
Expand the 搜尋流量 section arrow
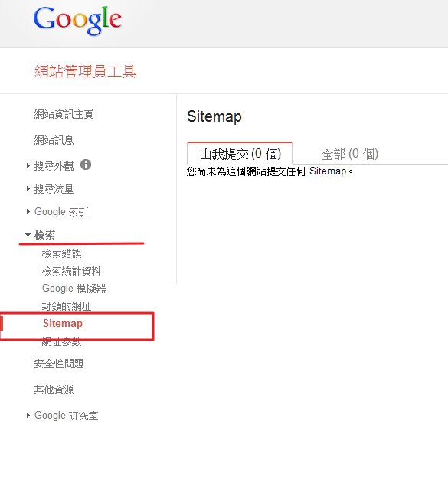click(x=28, y=189)
